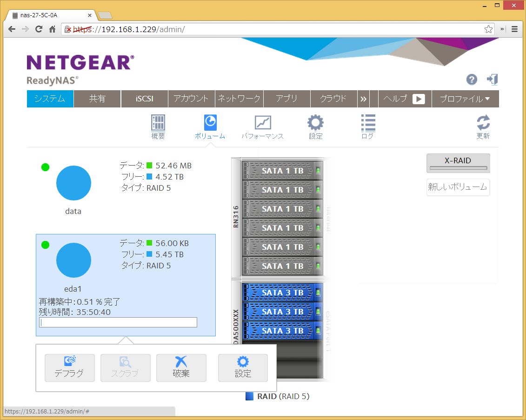Toggle the X-RAID mode button
Viewport: 526px width, 420px height.
(458, 163)
